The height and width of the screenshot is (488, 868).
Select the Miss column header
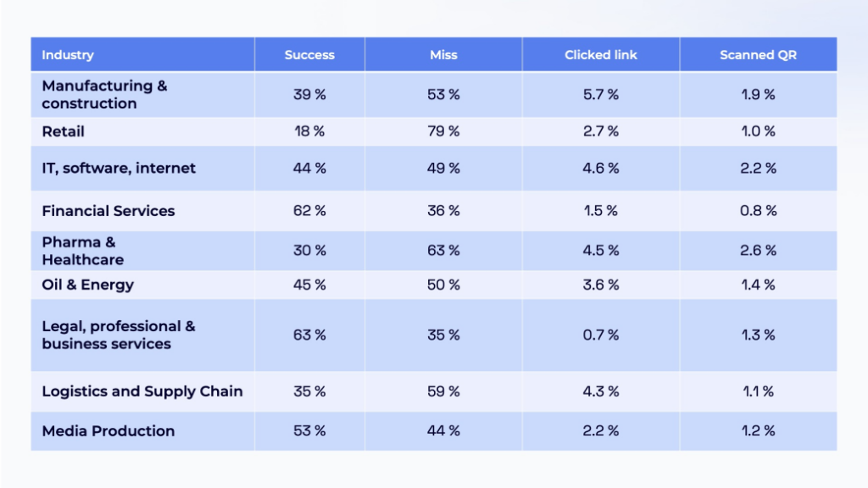pos(443,55)
